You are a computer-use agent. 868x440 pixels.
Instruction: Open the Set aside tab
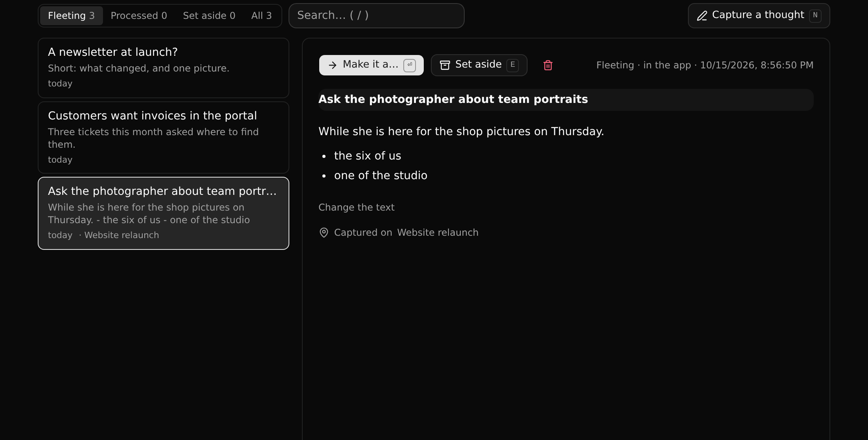(209, 16)
